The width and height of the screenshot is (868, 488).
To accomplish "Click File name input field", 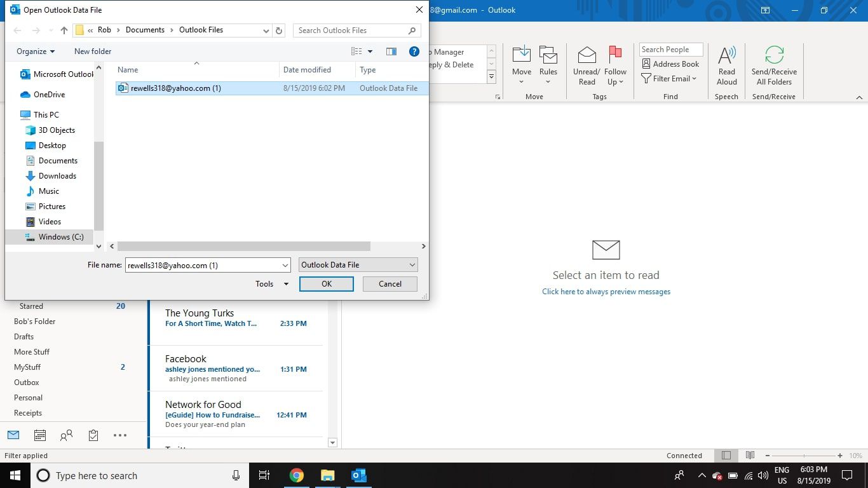I will tap(203, 265).
